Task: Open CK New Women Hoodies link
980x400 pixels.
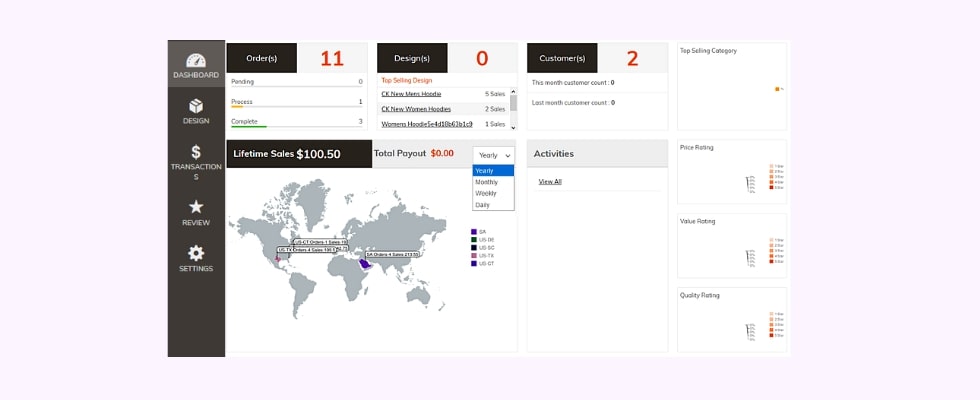Action: click(416, 109)
